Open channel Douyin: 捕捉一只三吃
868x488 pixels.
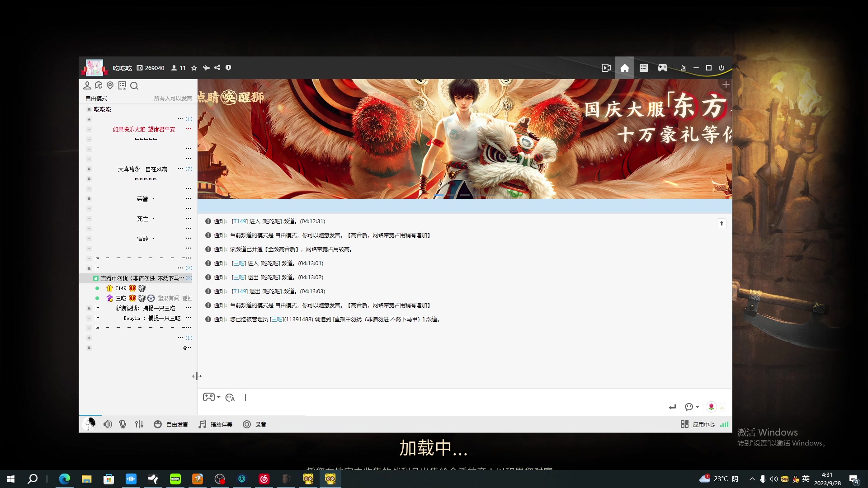click(152, 318)
